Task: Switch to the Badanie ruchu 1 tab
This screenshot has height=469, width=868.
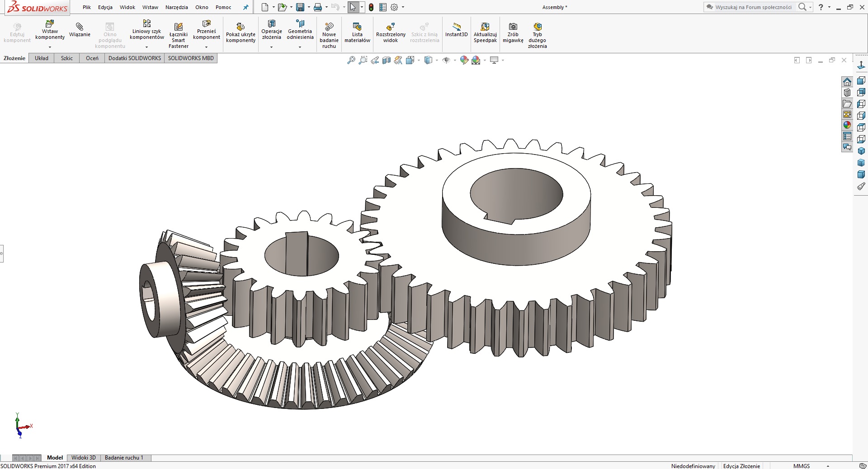Action: point(124,457)
